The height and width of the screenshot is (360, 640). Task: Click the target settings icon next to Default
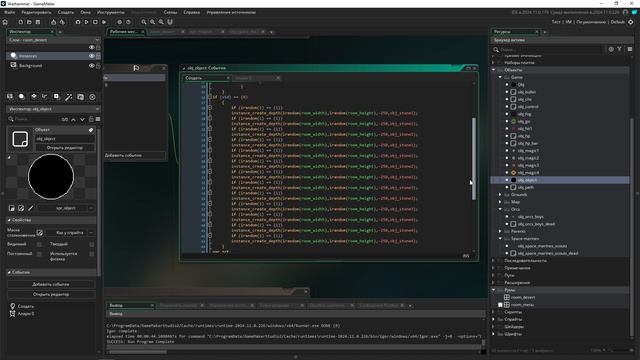[x=631, y=22]
